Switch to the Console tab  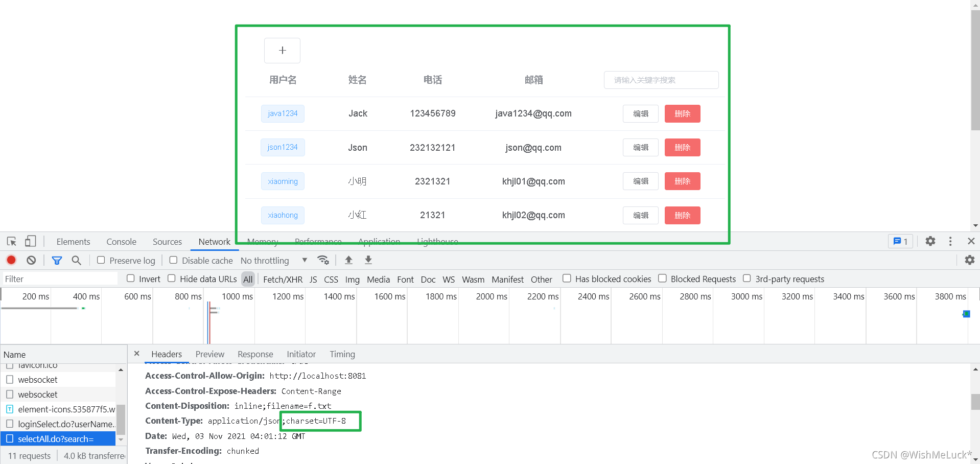click(x=121, y=242)
